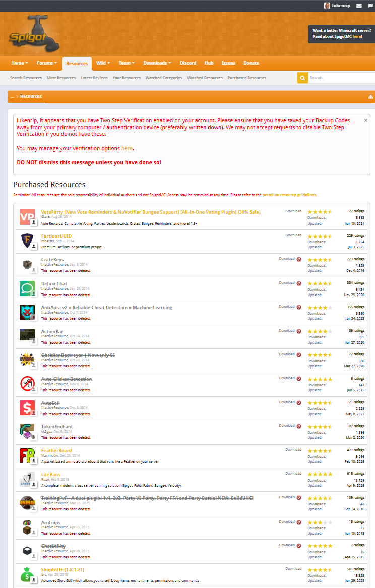This screenshot has height=588, width=375.
Task: Expand the Forums menu dropdown
Action: [x=47, y=63]
